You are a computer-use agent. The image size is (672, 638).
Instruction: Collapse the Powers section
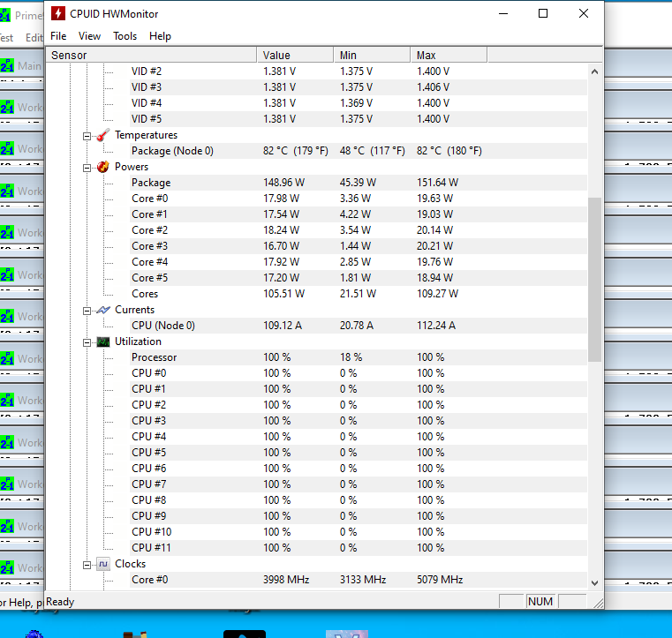pyautogui.click(x=87, y=168)
